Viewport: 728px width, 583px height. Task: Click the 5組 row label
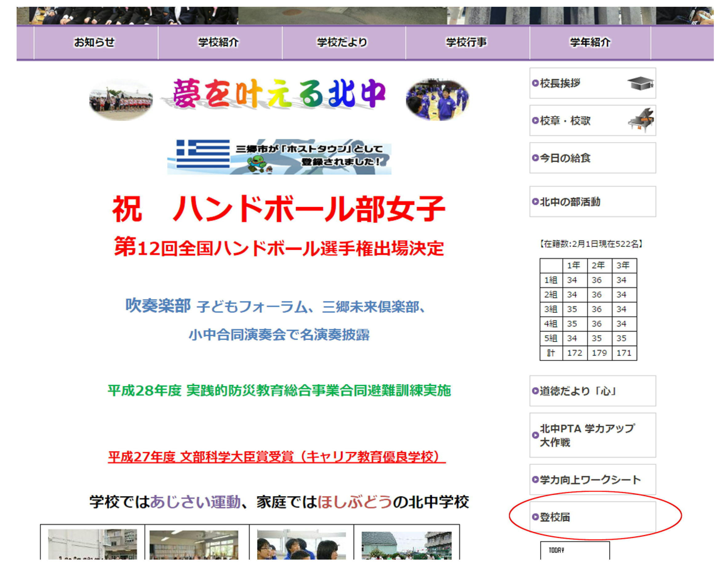point(551,338)
